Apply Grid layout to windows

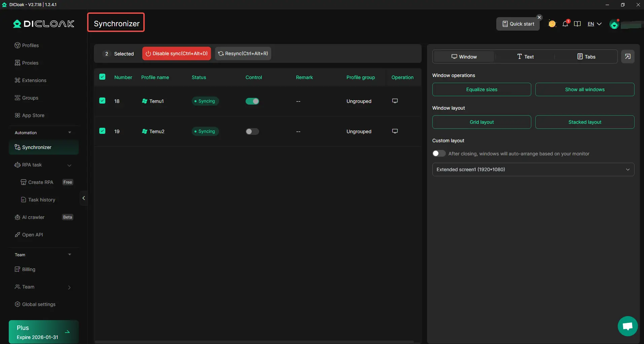[x=481, y=122]
